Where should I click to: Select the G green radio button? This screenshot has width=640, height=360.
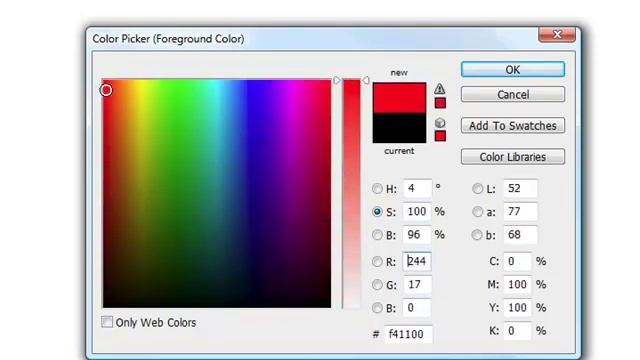[377, 284]
